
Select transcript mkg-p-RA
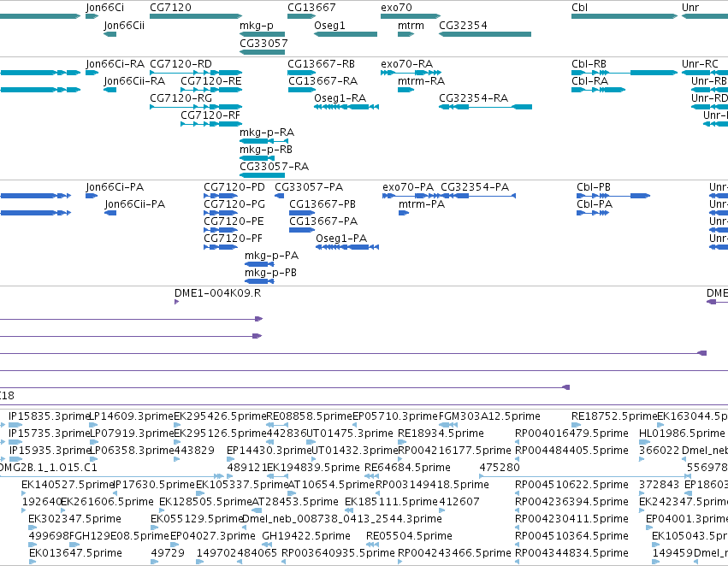tap(263, 141)
